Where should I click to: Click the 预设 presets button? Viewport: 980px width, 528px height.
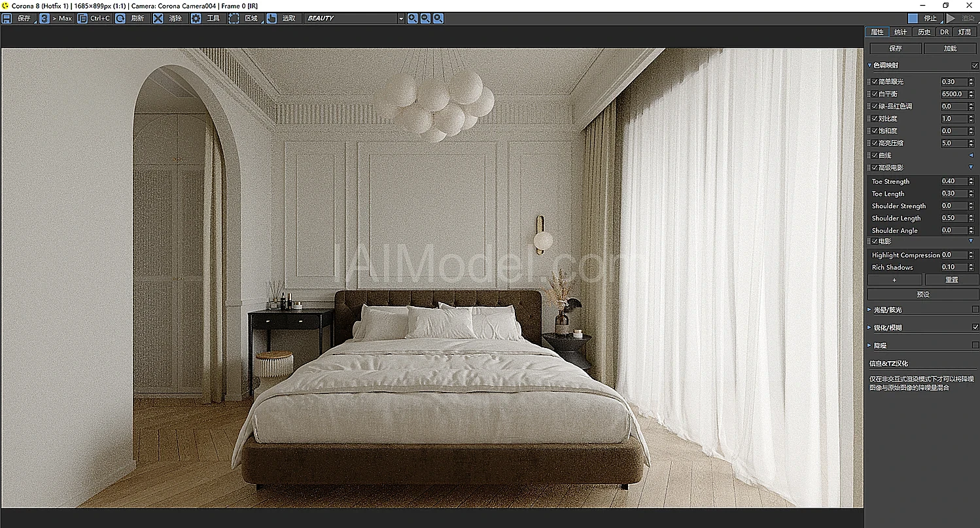point(922,294)
